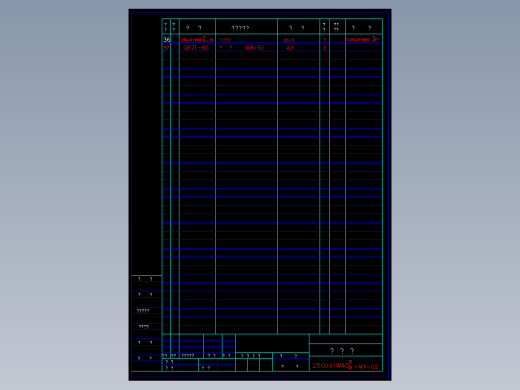This screenshot has height=390, width=520.
Task: Click the M8×50 specification text
Action: pyautogui.click(x=255, y=48)
